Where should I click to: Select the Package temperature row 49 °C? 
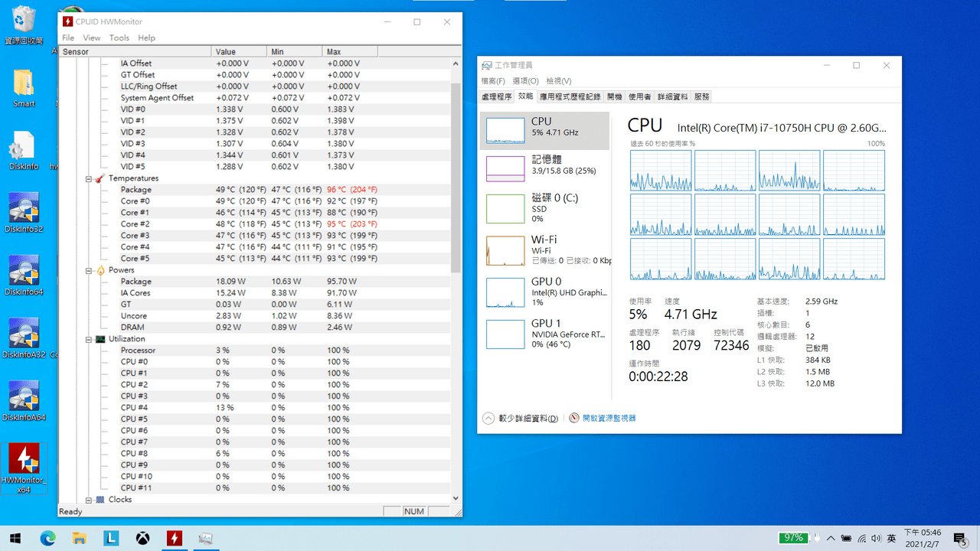click(254, 190)
